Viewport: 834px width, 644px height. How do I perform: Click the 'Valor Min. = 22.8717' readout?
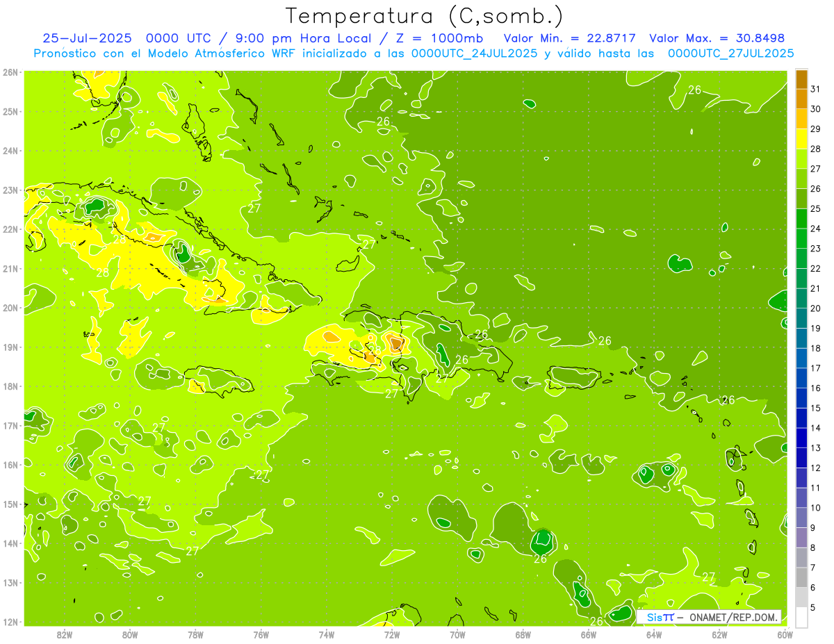tap(570, 38)
